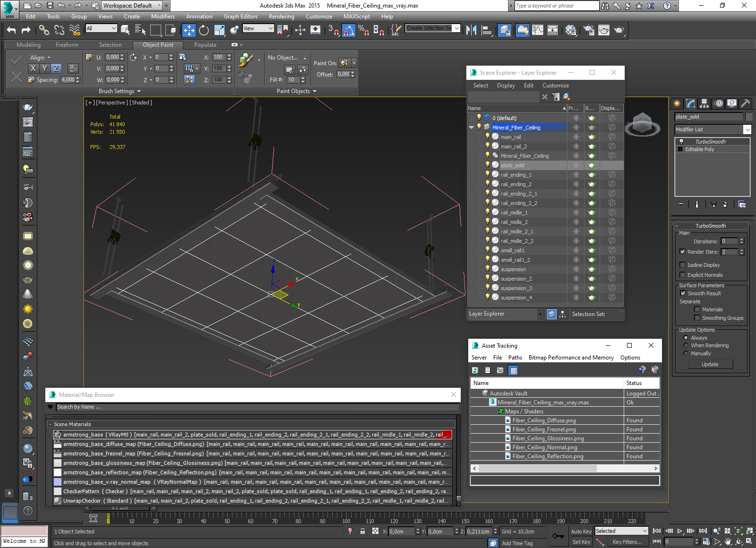Toggle Angle Snap icon
The width and height of the screenshot is (756, 548).
tap(348, 30)
